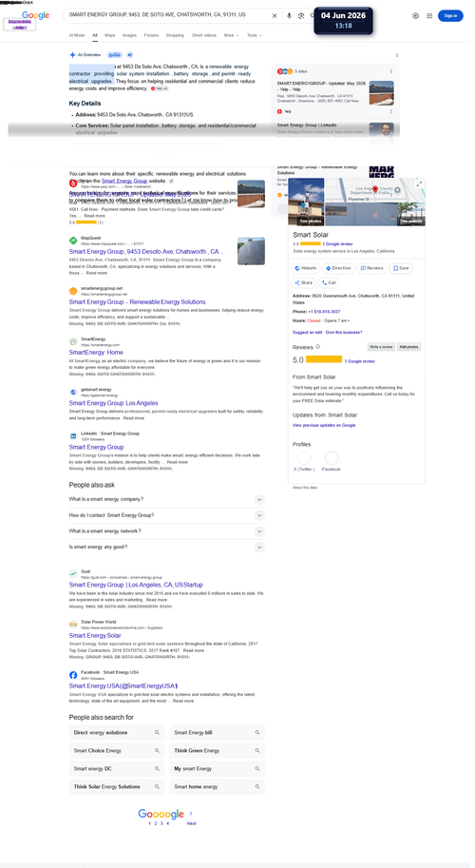Click the red location pin on the map
This screenshot has width=475, height=868.
(x=375, y=190)
